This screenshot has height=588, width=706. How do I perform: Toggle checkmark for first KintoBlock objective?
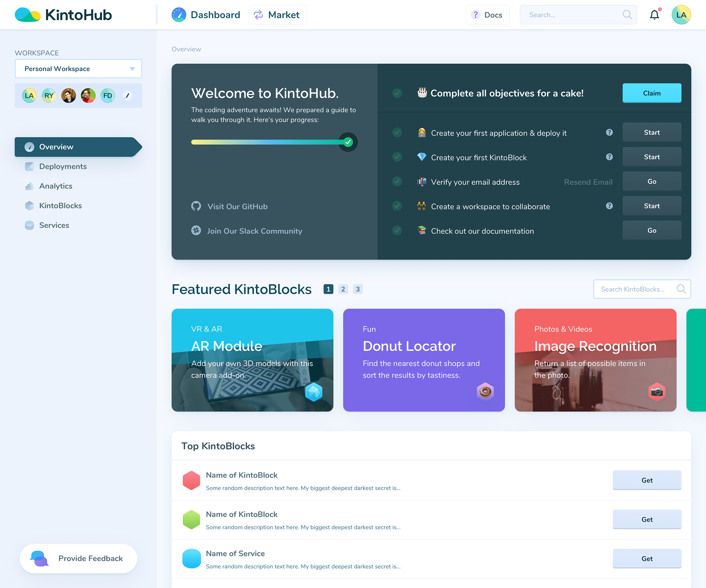tap(397, 157)
